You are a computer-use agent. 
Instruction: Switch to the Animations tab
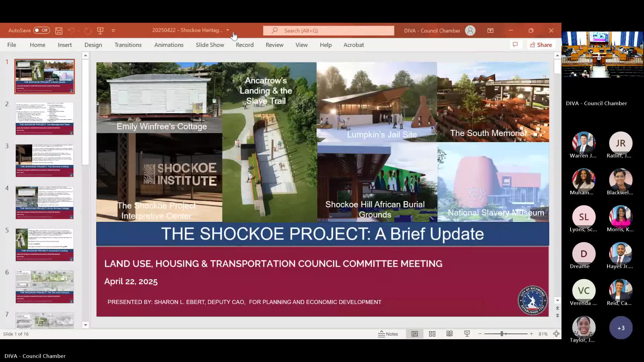click(x=169, y=45)
